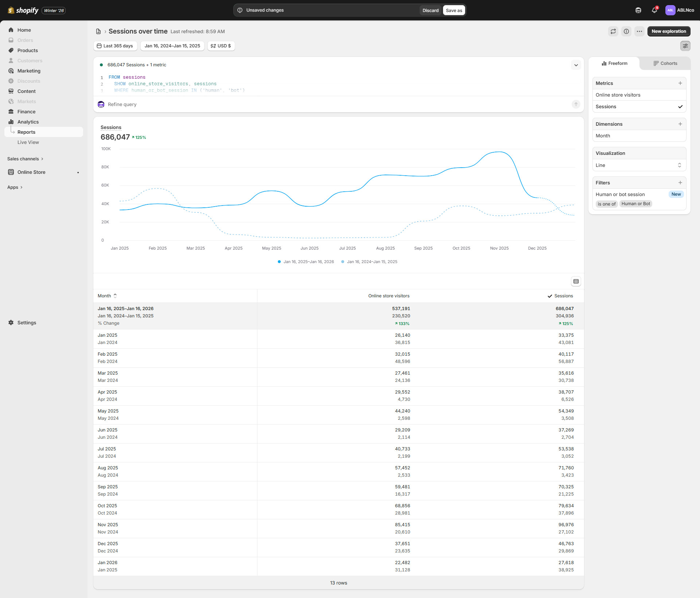
Task: Open the three-dots more actions menu
Action: [639, 31]
